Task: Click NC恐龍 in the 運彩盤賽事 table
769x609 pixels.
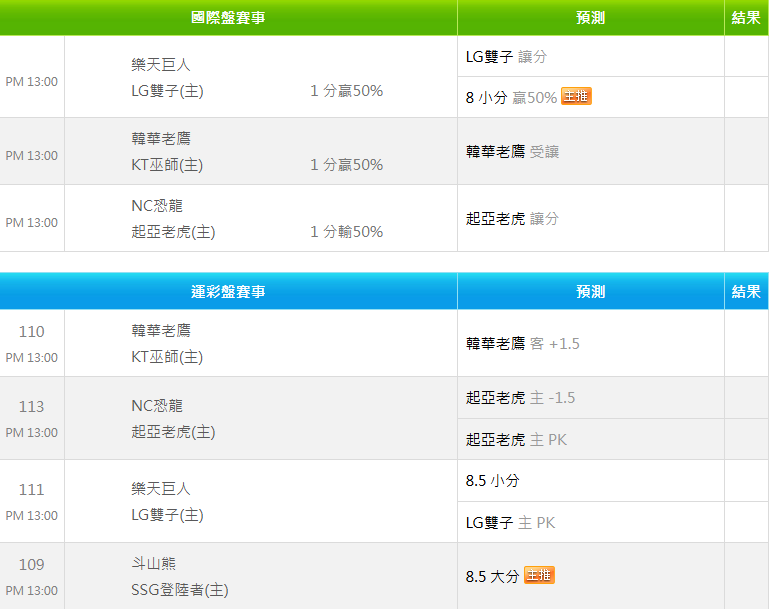Action: pos(157,406)
